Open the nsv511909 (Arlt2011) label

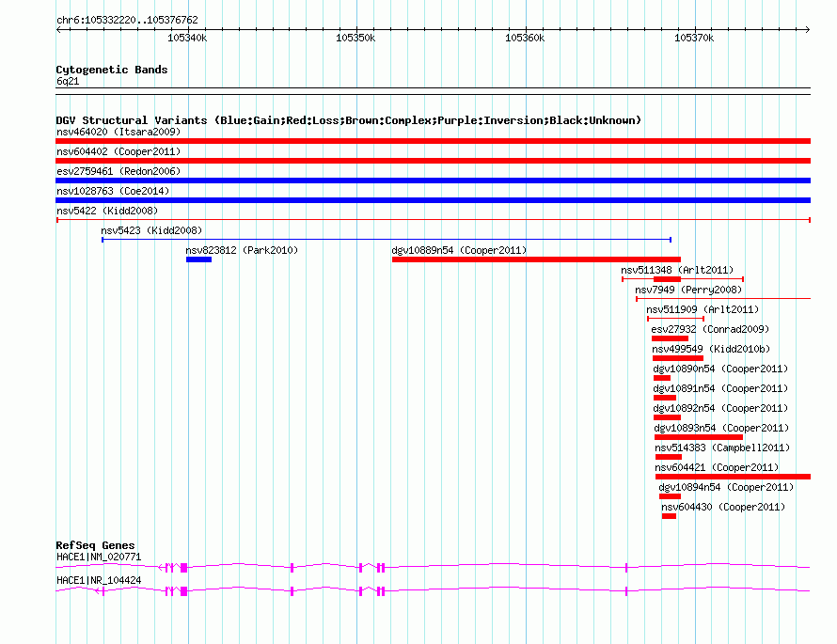(703, 309)
